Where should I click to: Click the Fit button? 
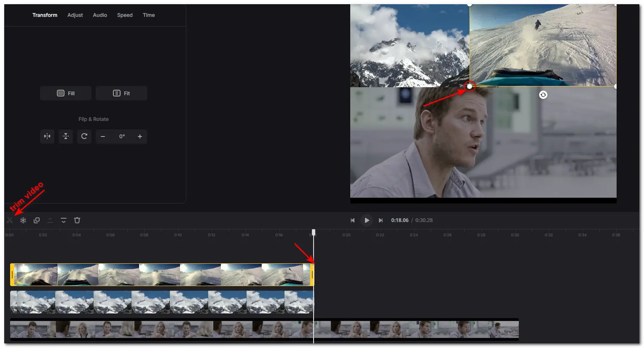point(121,93)
